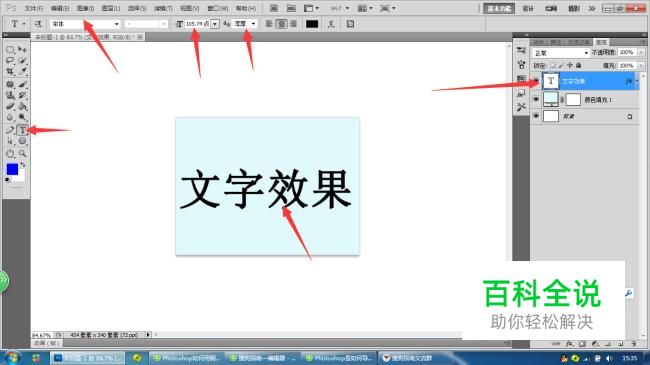Viewport: 650px width, 365px height.
Task: Select the Elliptical Marquee tool
Action: (x=10, y=50)
